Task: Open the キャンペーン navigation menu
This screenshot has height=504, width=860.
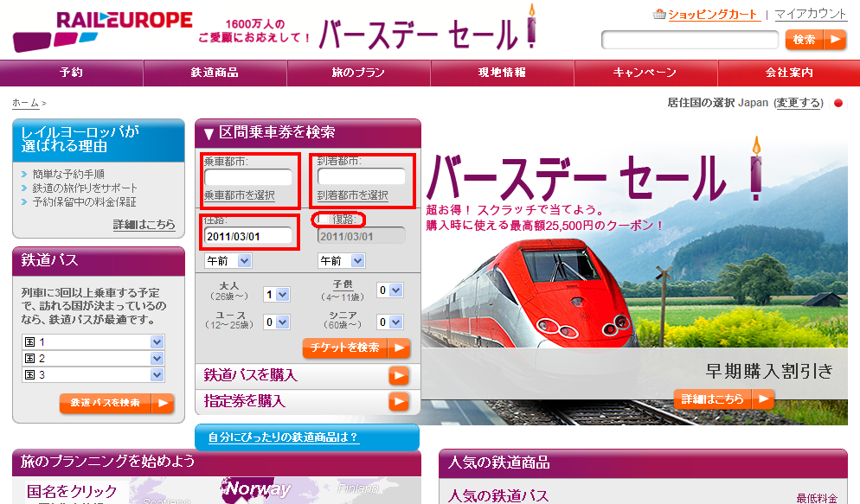Action: [645, 73]
